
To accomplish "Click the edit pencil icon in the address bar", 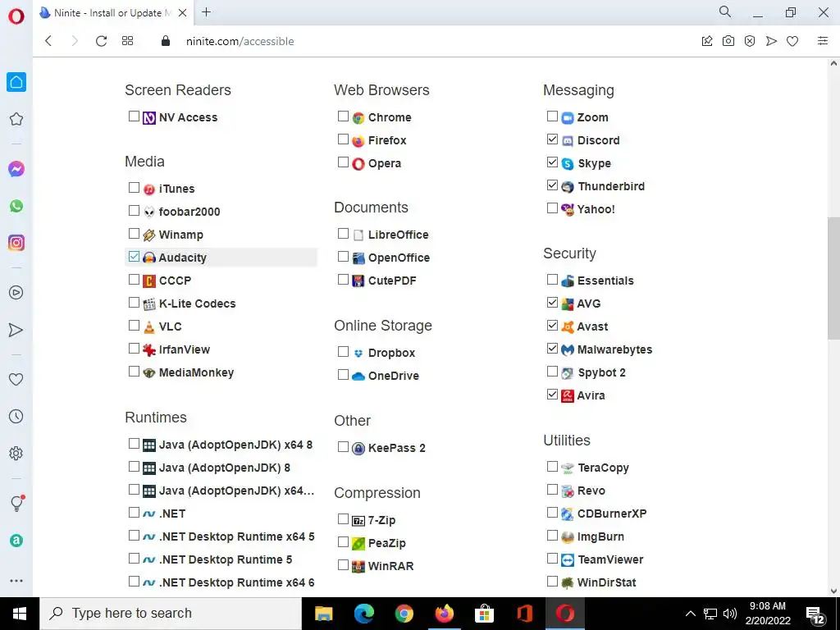I will point(707,41).
